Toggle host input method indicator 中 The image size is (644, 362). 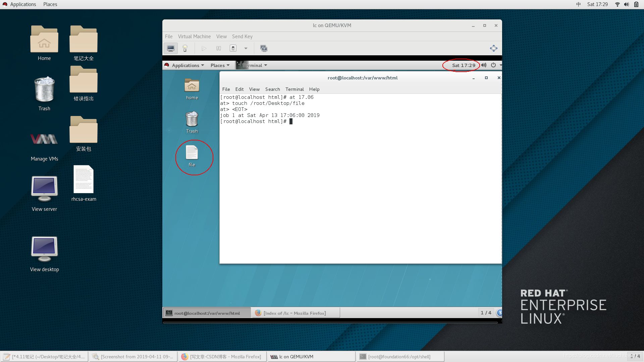pos(579,4)
